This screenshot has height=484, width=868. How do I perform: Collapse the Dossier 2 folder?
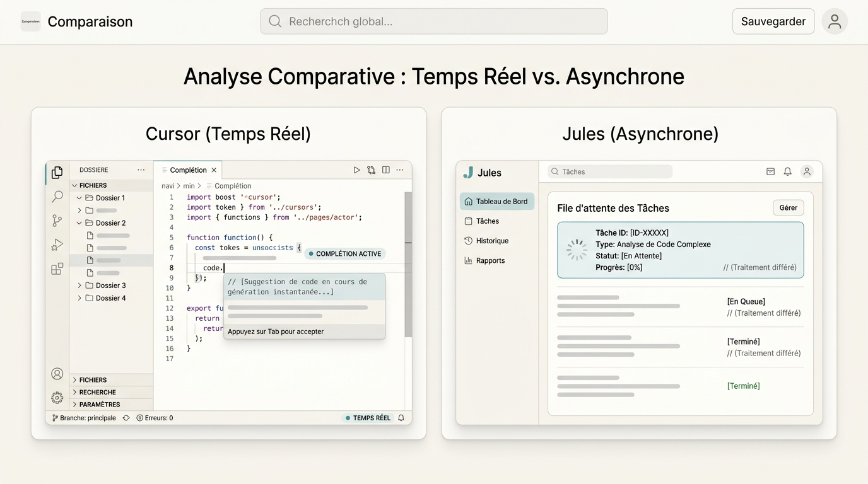click(79, 223)
